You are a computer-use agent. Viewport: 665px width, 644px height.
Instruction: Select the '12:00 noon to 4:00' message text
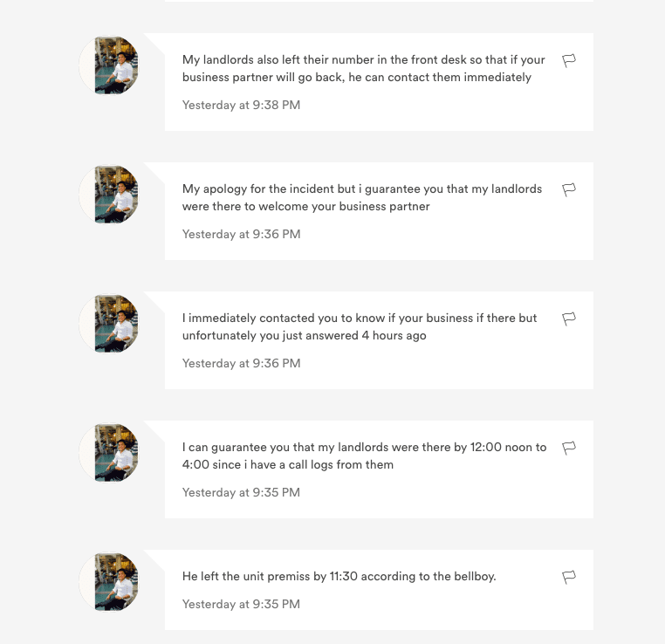coord(364,456)
